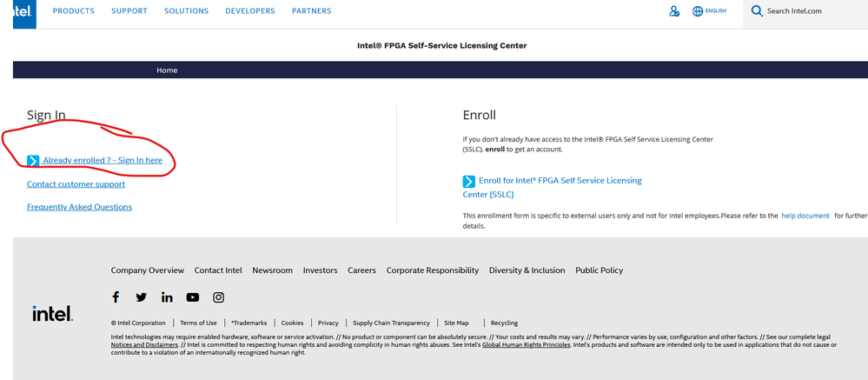
Task: Click the blue arrow beside Already enrolled
Action: coord(33,161)
